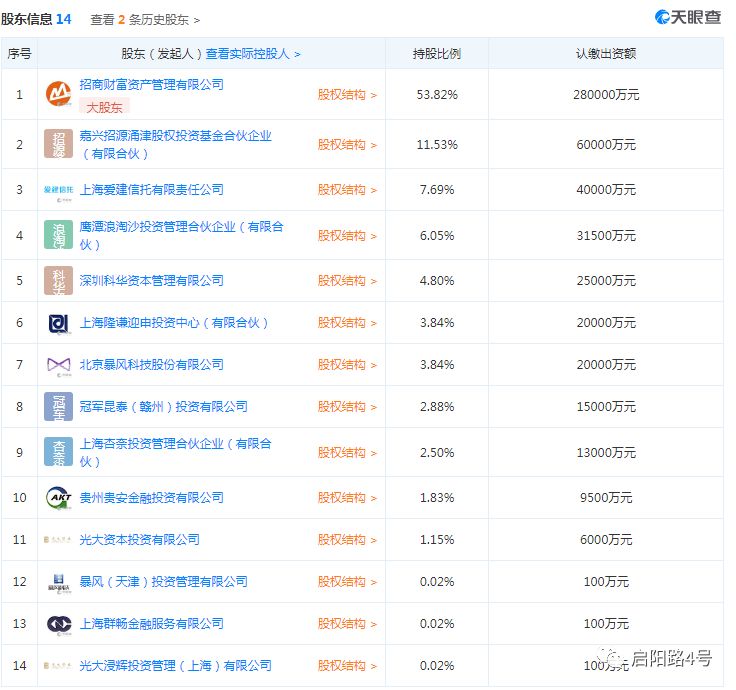
Task: Select the 280000万元 capital amount
Action: click(606, 95)
